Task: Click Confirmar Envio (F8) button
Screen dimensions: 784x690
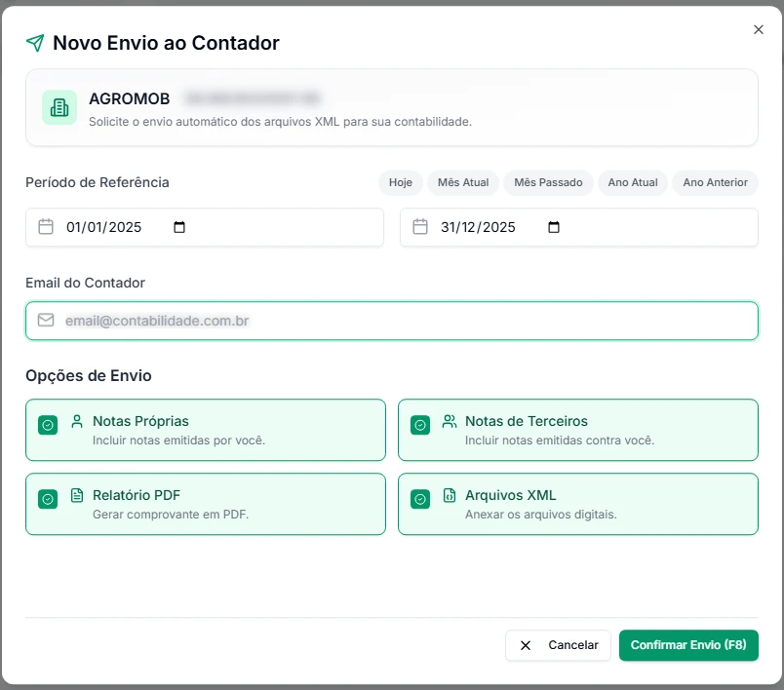Action: (x=688, y=645)
